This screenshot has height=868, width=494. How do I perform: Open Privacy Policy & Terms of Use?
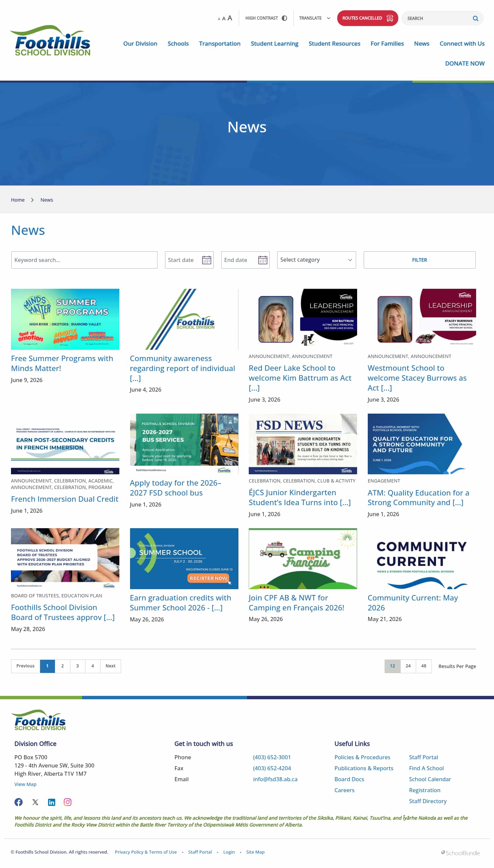click(x=146, y=852)
